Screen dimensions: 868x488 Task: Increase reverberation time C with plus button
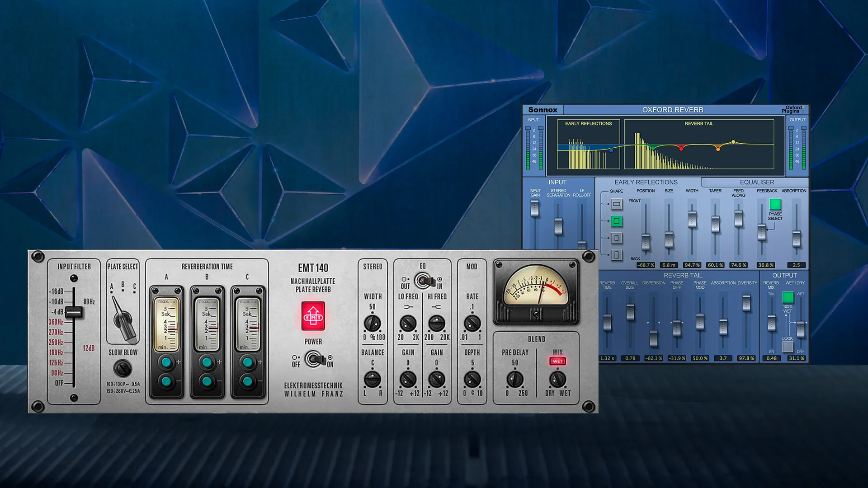pyautogui.click(x=248, y=362)
